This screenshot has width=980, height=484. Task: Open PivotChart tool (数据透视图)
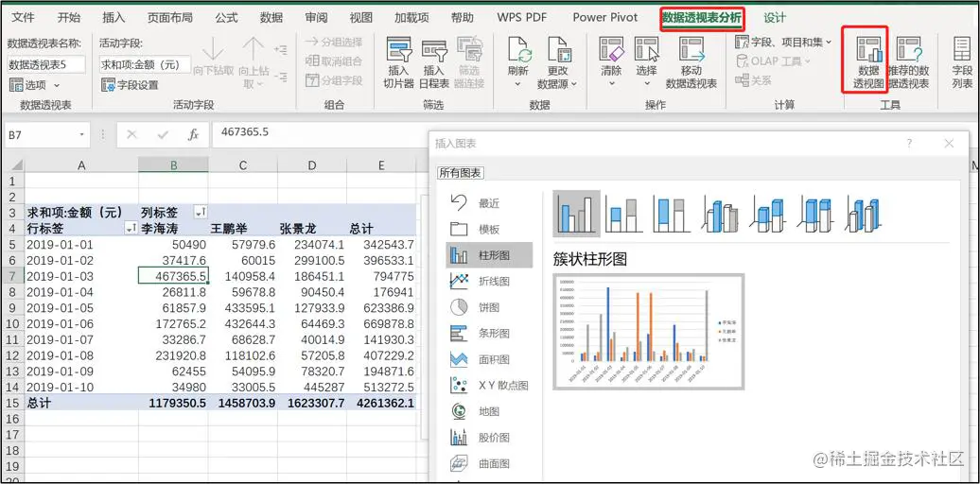(868, 62)
